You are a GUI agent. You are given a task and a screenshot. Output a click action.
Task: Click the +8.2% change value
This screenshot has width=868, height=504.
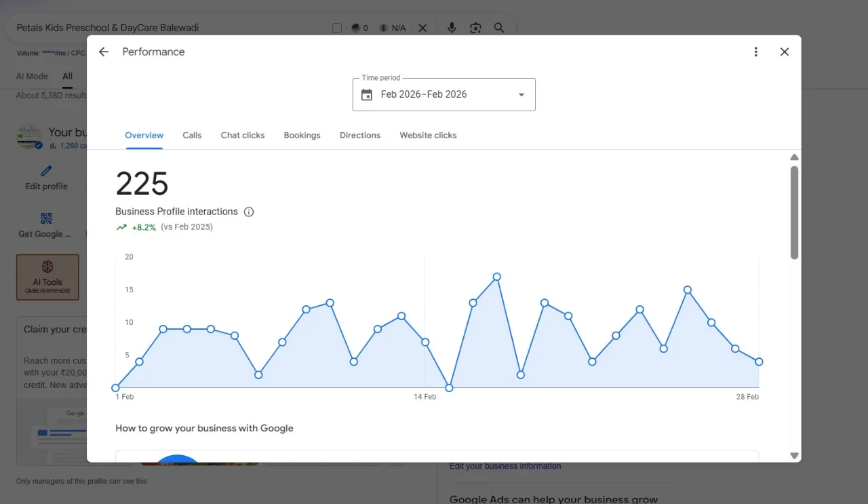tap(144, 227)
